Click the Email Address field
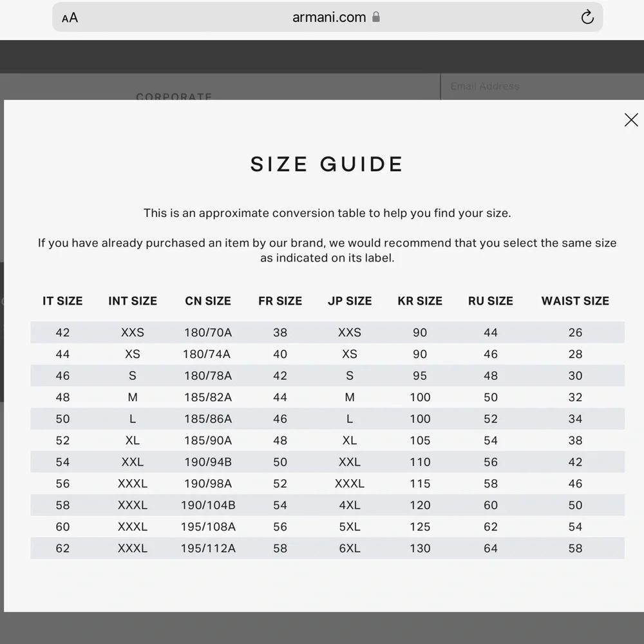Image resolution: width=644 pixels, height=644 pixels. coord(542,87)
